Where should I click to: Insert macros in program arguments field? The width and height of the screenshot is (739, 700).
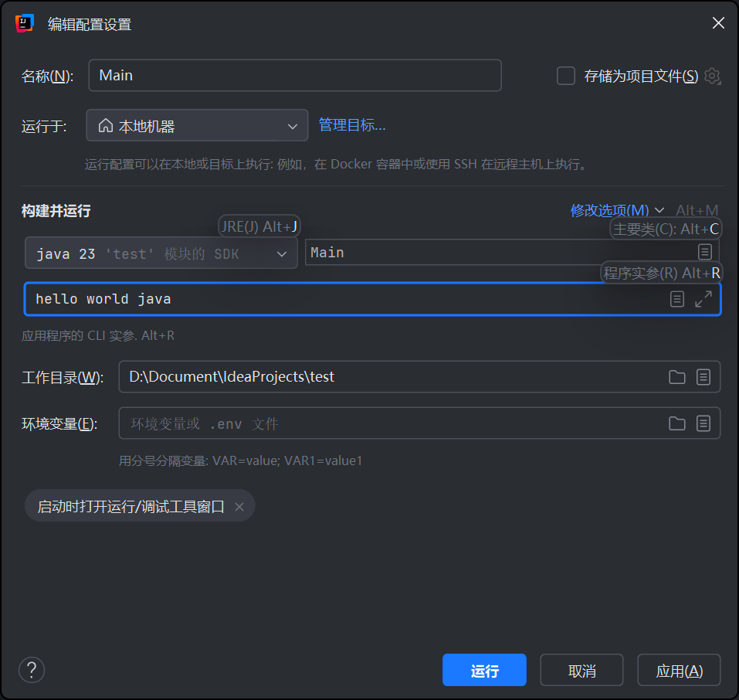(x=676, y=299)
